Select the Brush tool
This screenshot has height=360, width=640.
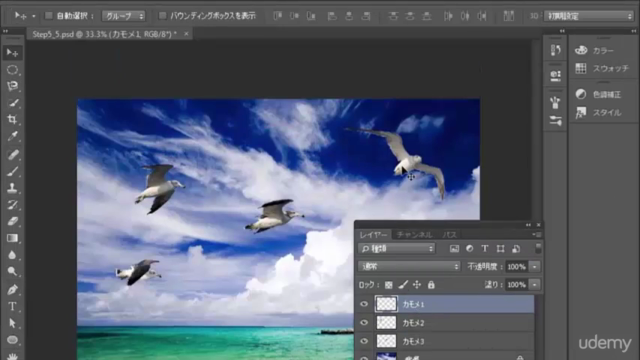pyautogui.click(x=12, y=171)
